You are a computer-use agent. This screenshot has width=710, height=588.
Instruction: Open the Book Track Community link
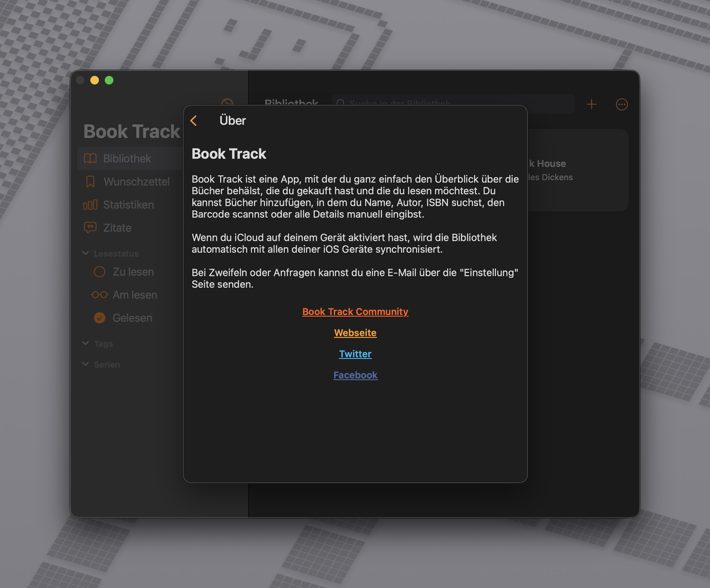point(355,311)
